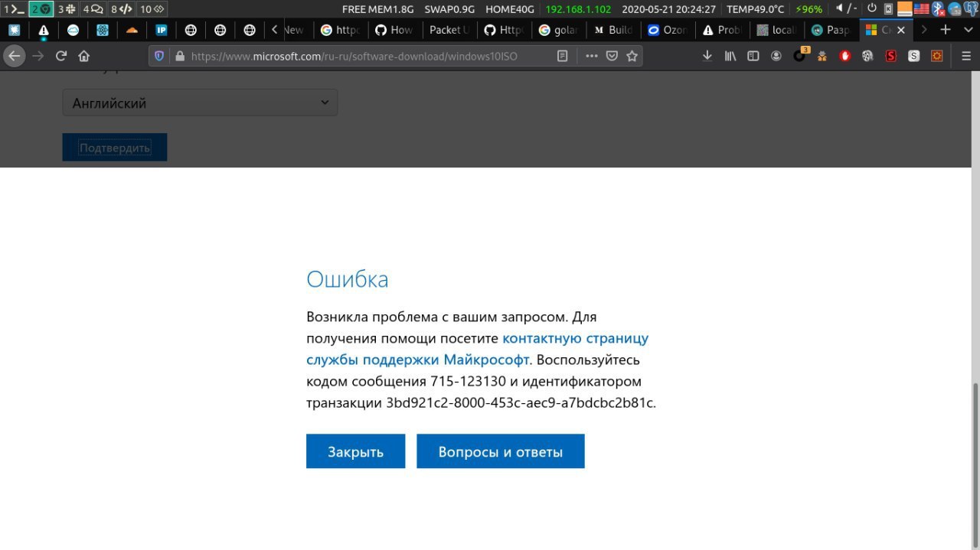Click the Ошибка heading text
This screenshot has height=550, width=980.
[348, 279]
